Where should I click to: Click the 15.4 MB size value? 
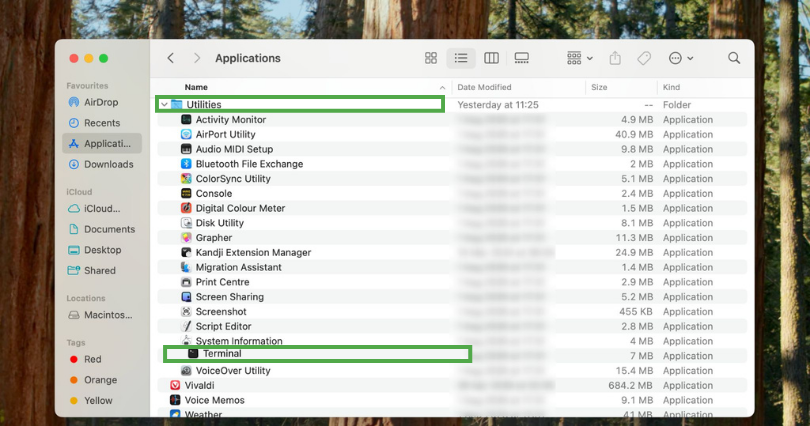tap(634, 371)
